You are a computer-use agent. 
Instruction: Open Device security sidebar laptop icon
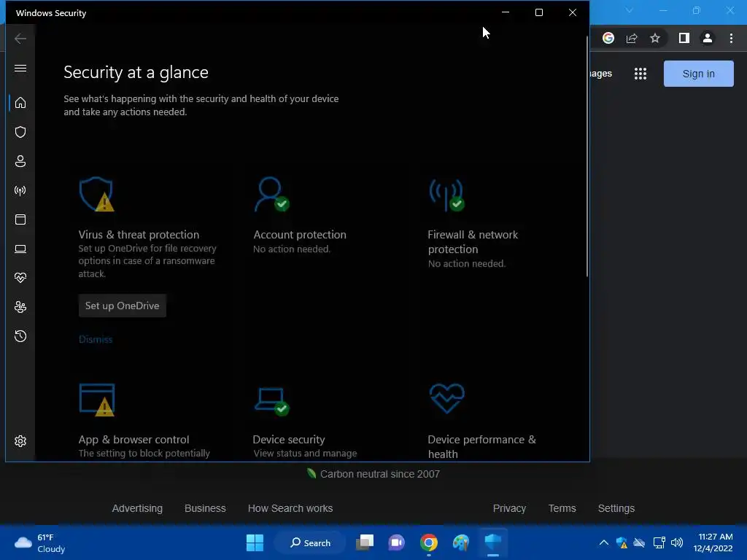point(20,249)
